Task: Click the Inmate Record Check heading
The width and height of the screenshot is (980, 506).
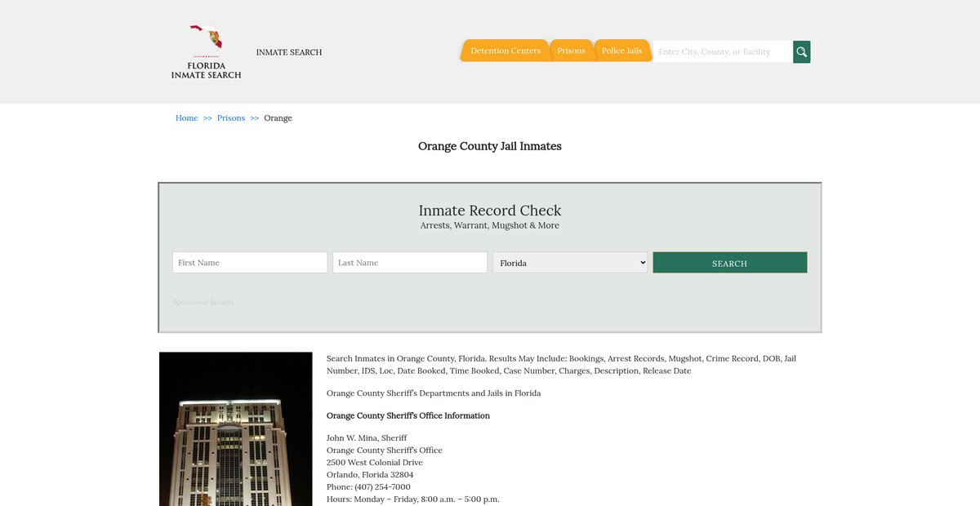Action: coord(490,211)
